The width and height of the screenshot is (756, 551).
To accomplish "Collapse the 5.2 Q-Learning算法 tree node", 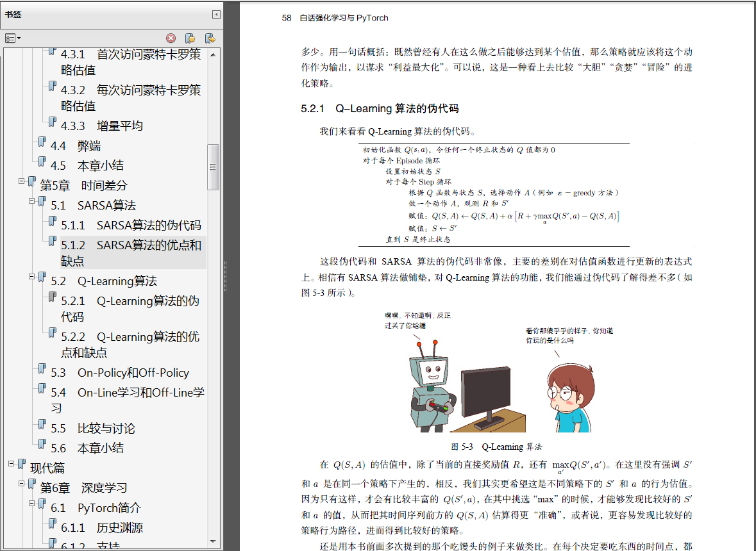I will pos(32,277).
